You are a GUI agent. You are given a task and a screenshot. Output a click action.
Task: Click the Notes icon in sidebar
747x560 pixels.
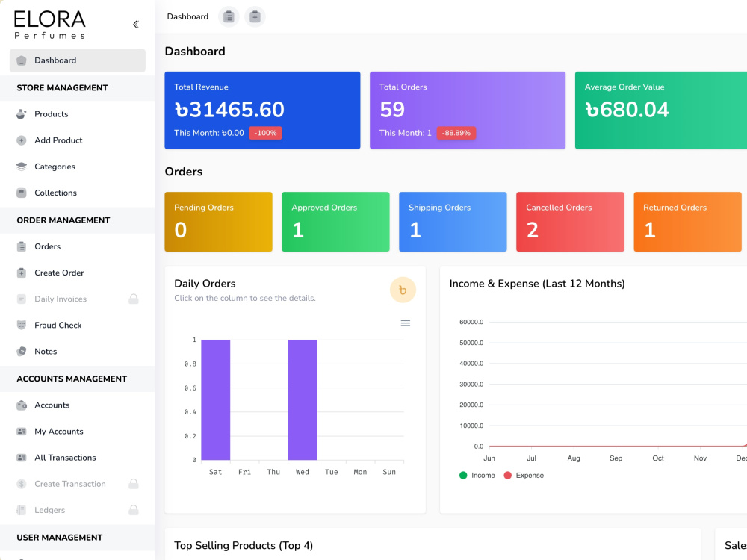click(x=22, y=352)
